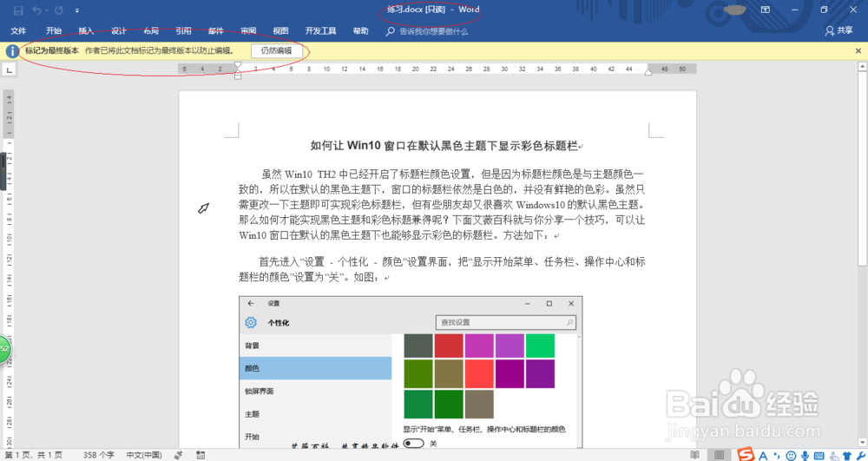Click '中文(中国)' language indicator
This screenshot has width=868, height=461.
144,455
